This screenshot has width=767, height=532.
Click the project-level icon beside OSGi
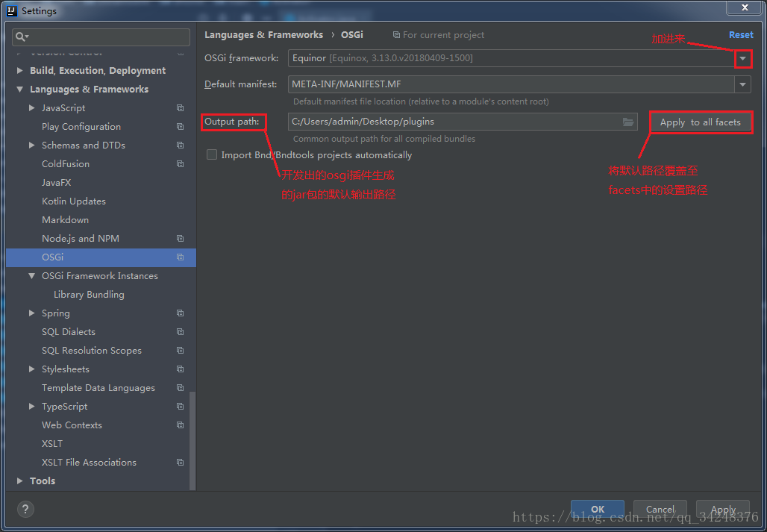coord(180,257)
